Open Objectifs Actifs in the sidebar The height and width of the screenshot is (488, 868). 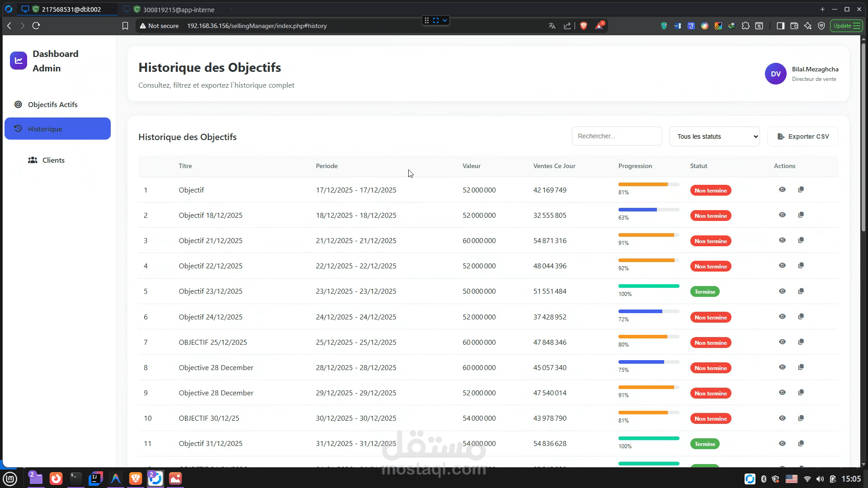click(52, 104)
